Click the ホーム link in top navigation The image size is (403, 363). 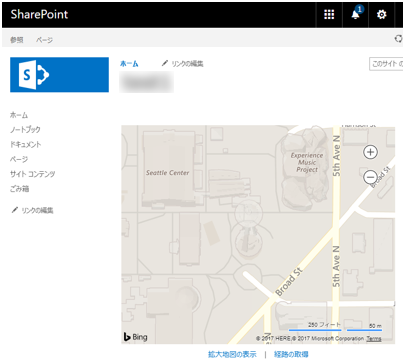(129, 64)
